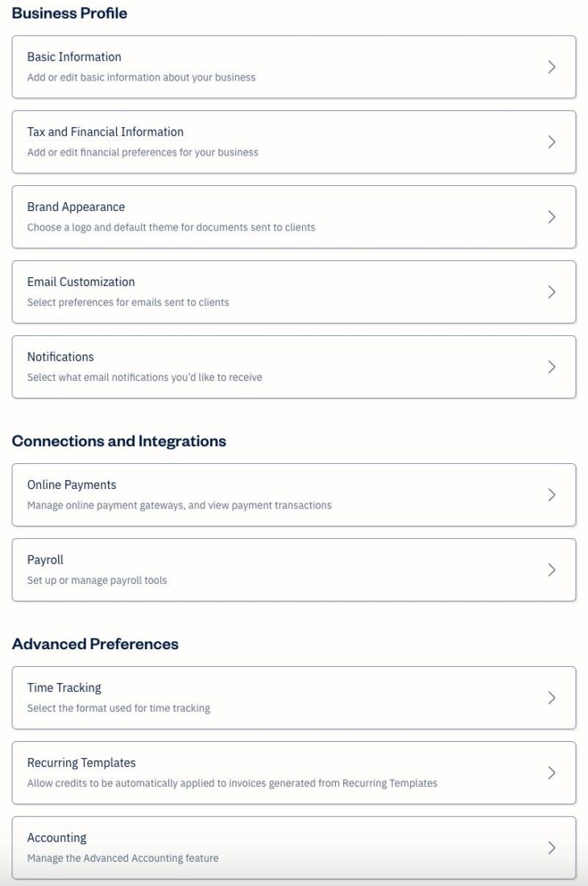Expand the Accounting chevron
This screenshot has height=886, width=588.
pos(553,847)
